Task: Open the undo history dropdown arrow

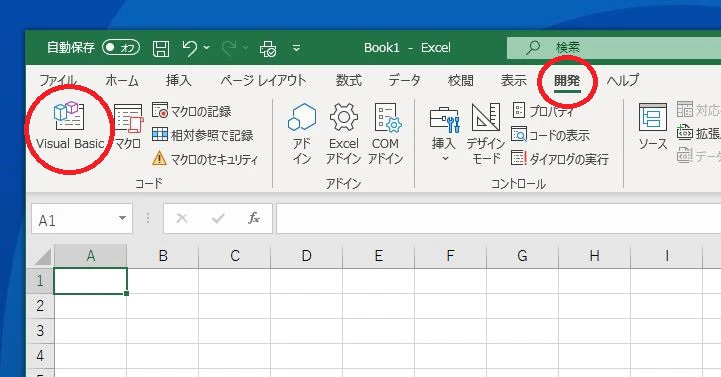Action: pyautogui.click(x=206, y=48)
